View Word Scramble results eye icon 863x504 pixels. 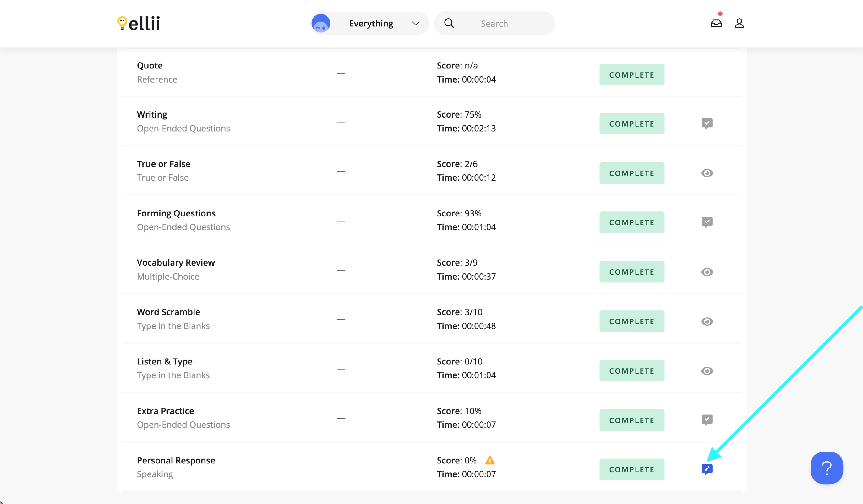click(707, 321)
